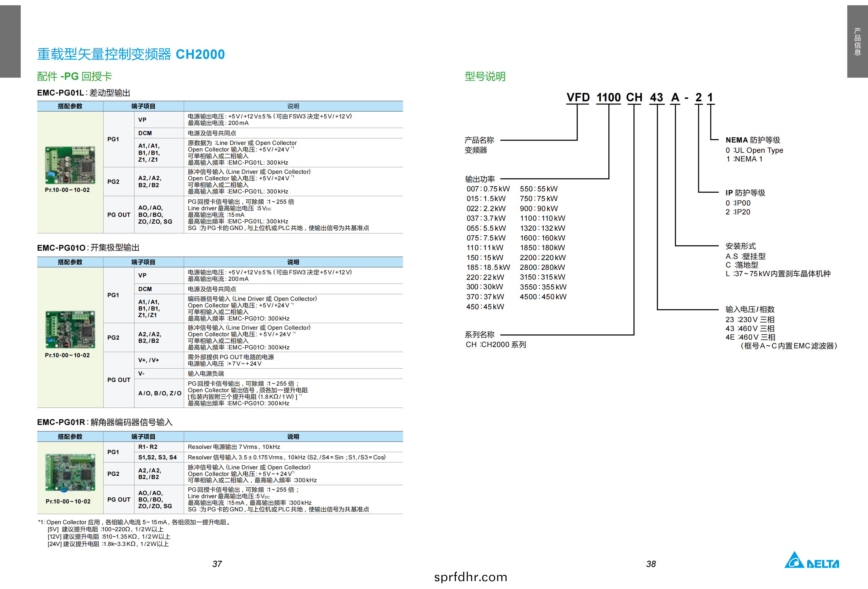Click the [5V] 建议提升电阻 footnote line
This screenshot has width=868, height=589.
tap(105, 530)
